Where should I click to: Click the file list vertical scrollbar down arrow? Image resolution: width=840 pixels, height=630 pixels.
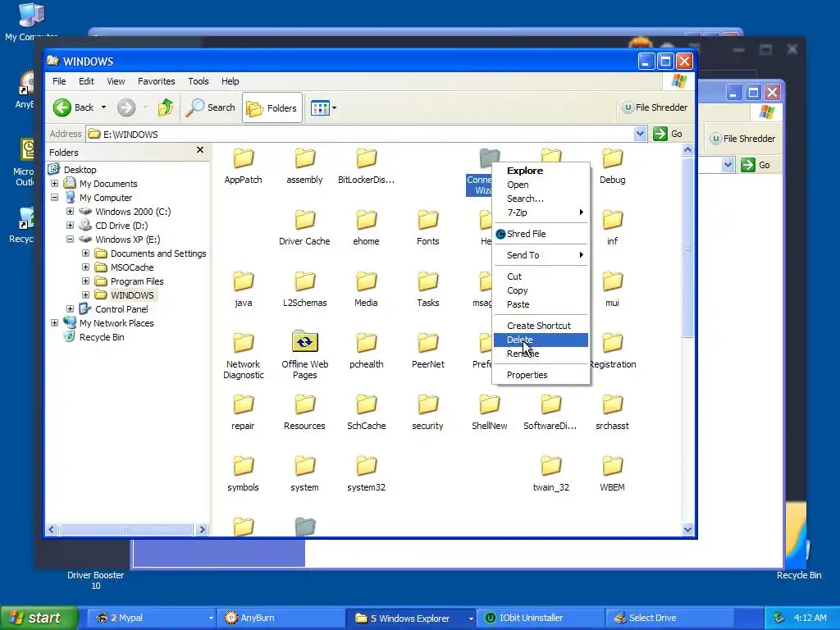tap(688, 529)
